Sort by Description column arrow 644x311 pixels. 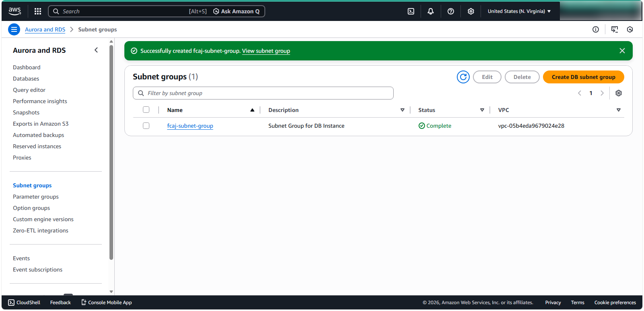click(x=402, y=110)
